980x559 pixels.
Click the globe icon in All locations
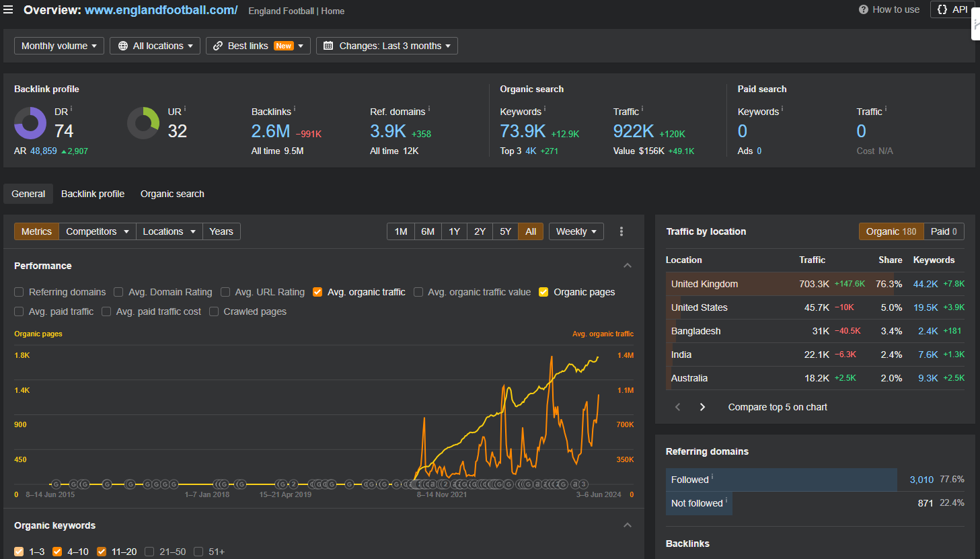123,46
